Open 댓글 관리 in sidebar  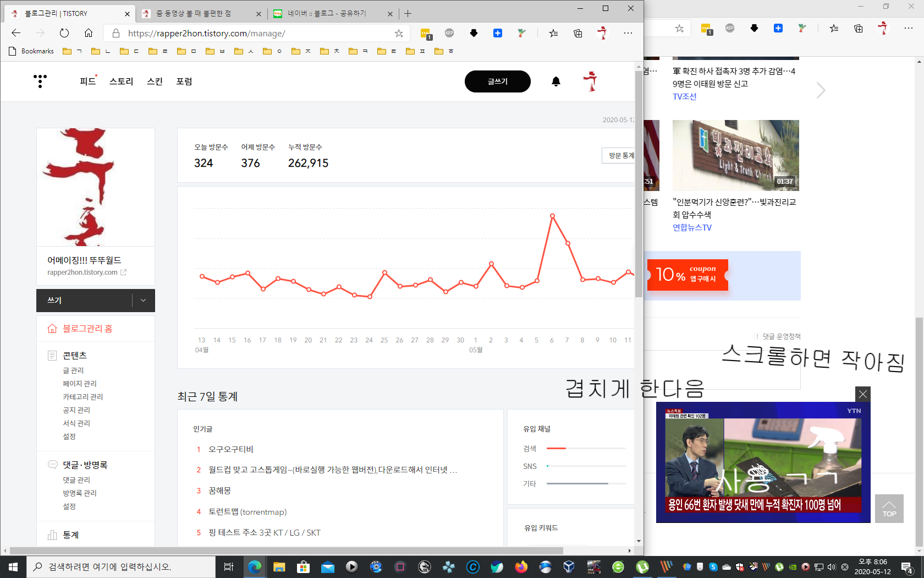[76, 480]
